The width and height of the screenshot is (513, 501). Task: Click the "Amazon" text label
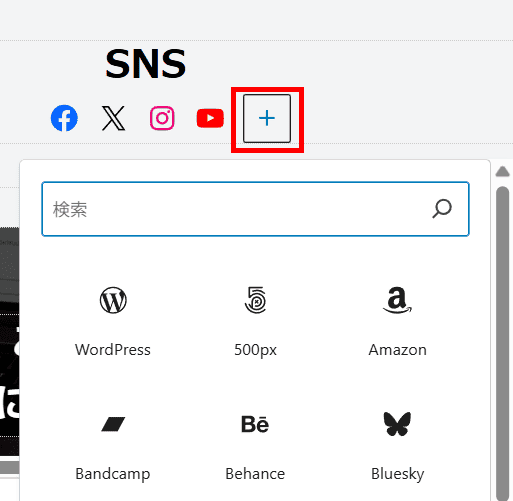point(397,350)
